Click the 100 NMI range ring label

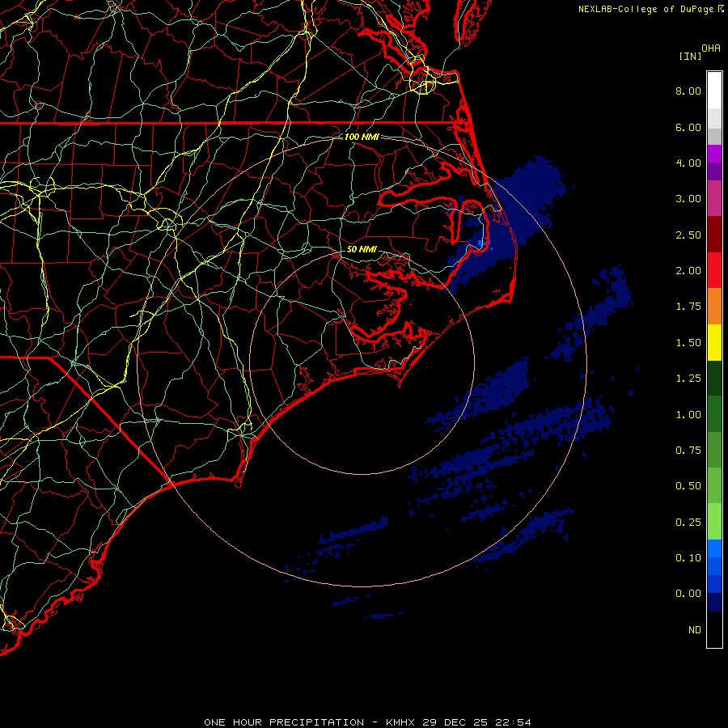362,137
